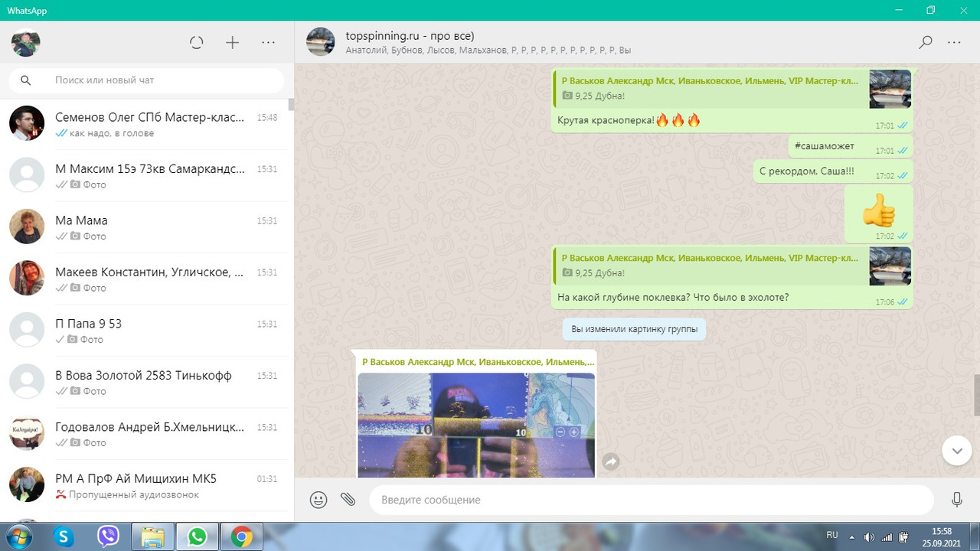Open РМ А ПрФ Ай Мищихин chat
The width and height of the screenshot is (980, 551).
[144, 485]
